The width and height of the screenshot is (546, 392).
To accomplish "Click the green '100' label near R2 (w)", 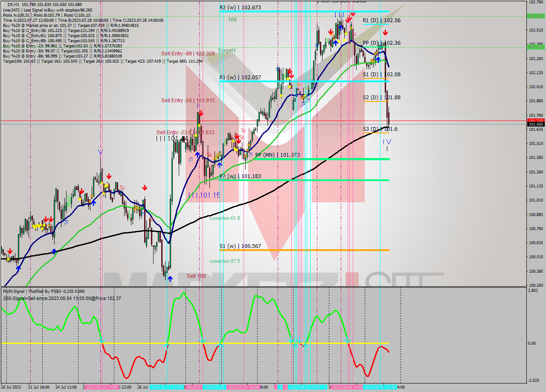I will pyautogui.click(x=232, y=20).
